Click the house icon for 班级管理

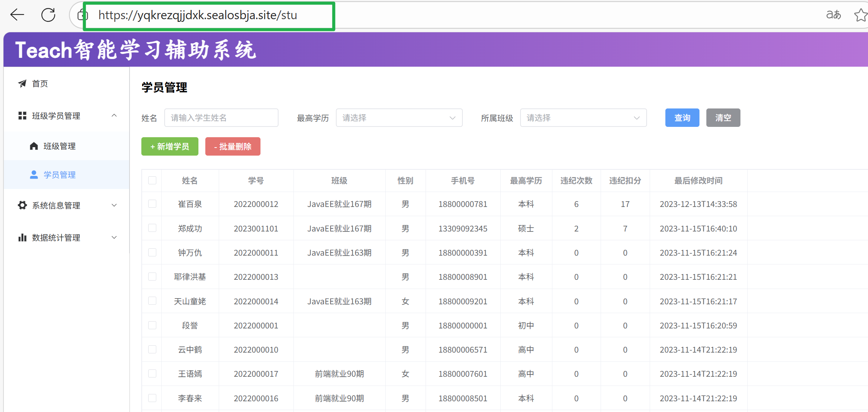coord(34,146)
